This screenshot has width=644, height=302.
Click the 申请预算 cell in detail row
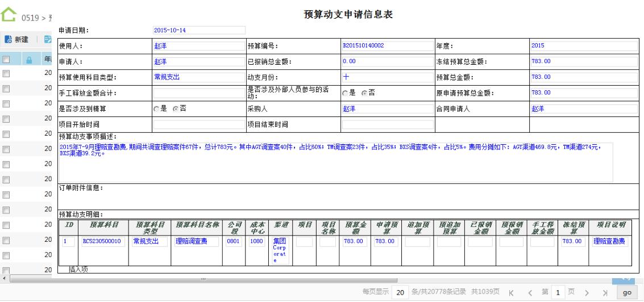[386, 242]
